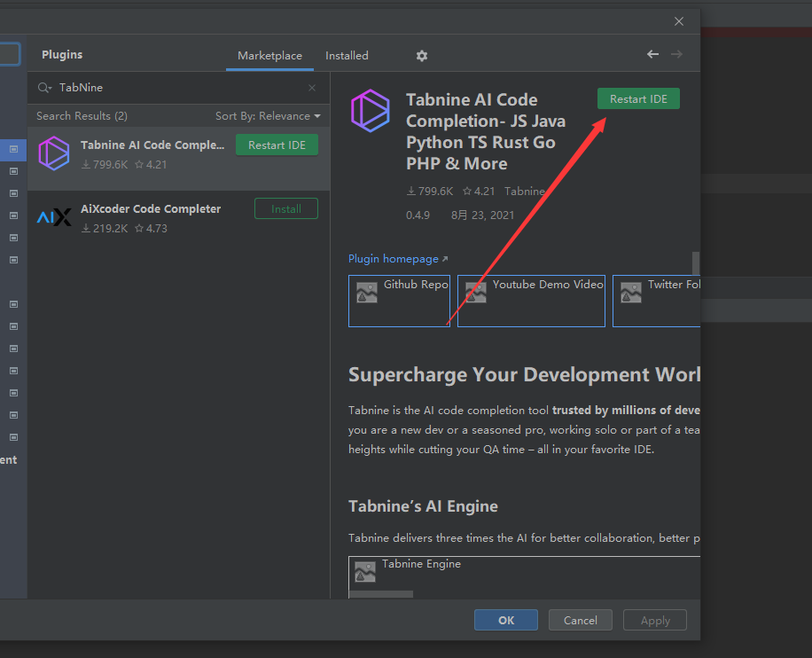Confirm with the OK button
Image resolution: width=812 pixels, height=658 pixels.
click(506, 620)
